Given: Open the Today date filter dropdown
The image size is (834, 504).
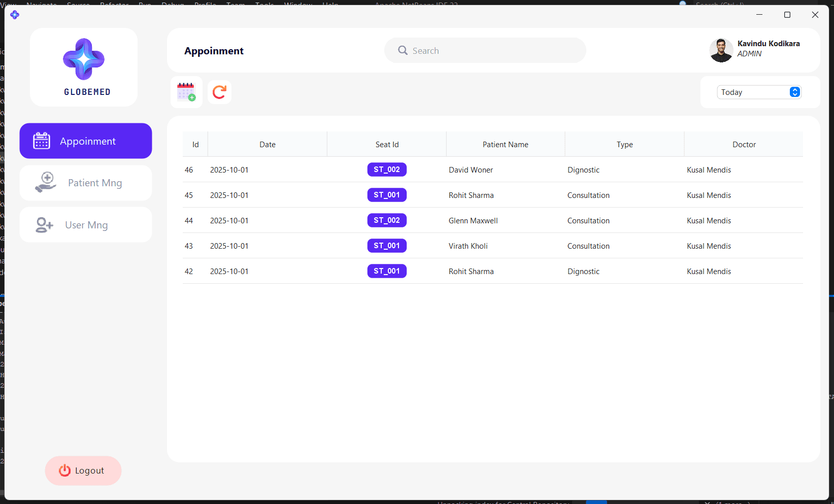Looking at the screenshot, I should tap(759, 92).
